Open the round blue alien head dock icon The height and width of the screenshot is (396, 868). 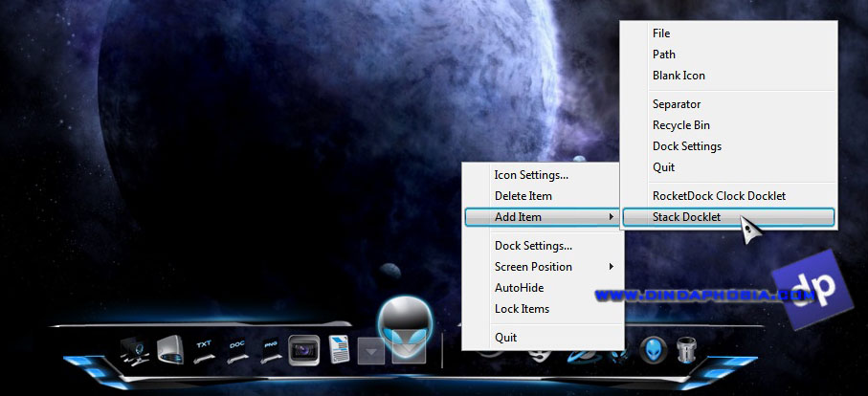click(654, 351)
